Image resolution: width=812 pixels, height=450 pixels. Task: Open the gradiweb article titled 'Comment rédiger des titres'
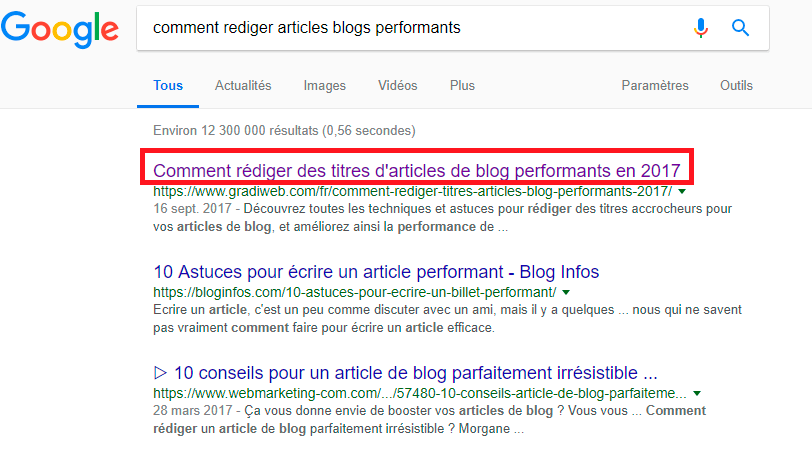(417, 170)
